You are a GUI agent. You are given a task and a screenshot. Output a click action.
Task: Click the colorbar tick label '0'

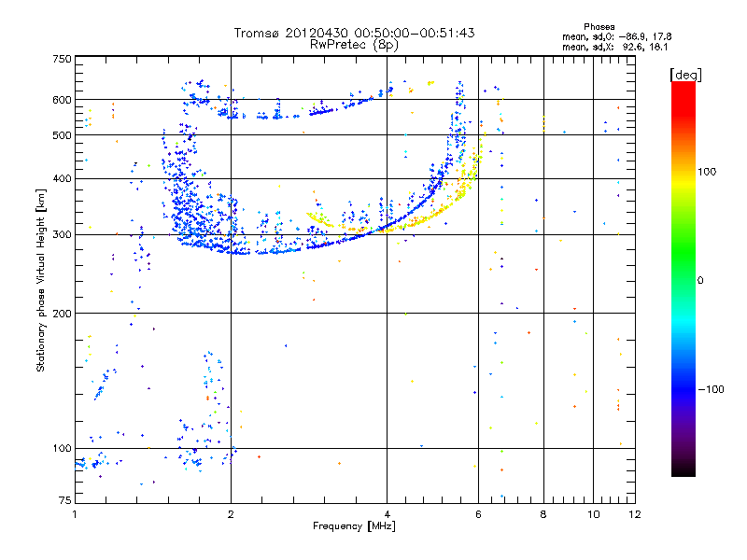[x=700, y=281]
